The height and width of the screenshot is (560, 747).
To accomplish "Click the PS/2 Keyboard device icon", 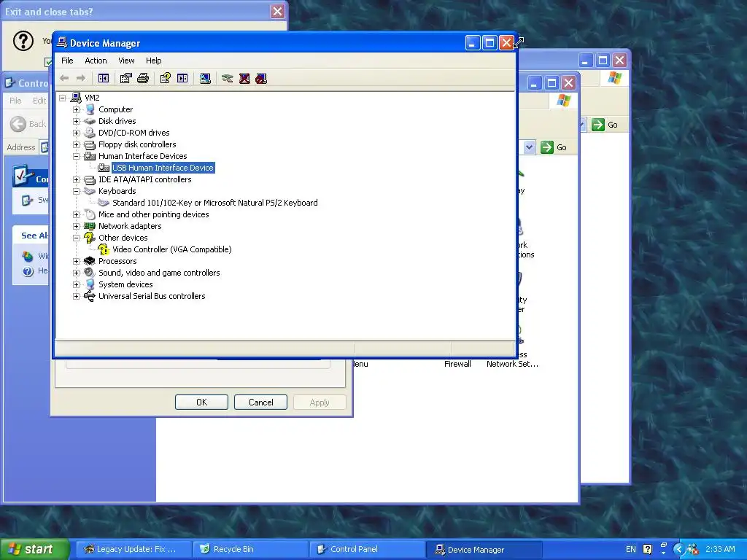I will pos(104,203).
